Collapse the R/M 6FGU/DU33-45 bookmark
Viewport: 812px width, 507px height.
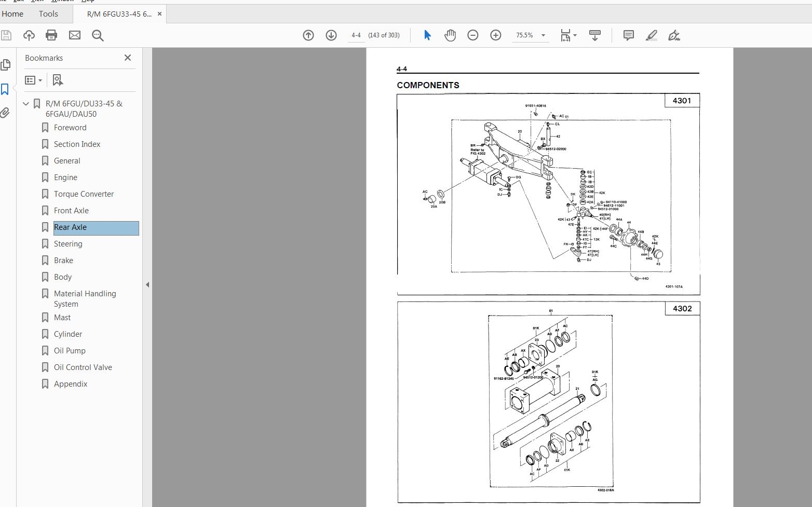(25, 103)
